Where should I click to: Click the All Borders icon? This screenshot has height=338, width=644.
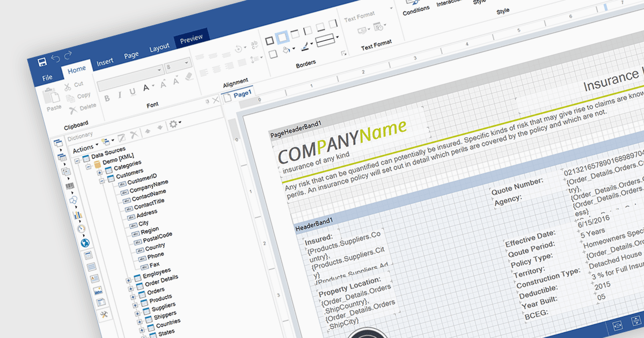click(269, 41)
